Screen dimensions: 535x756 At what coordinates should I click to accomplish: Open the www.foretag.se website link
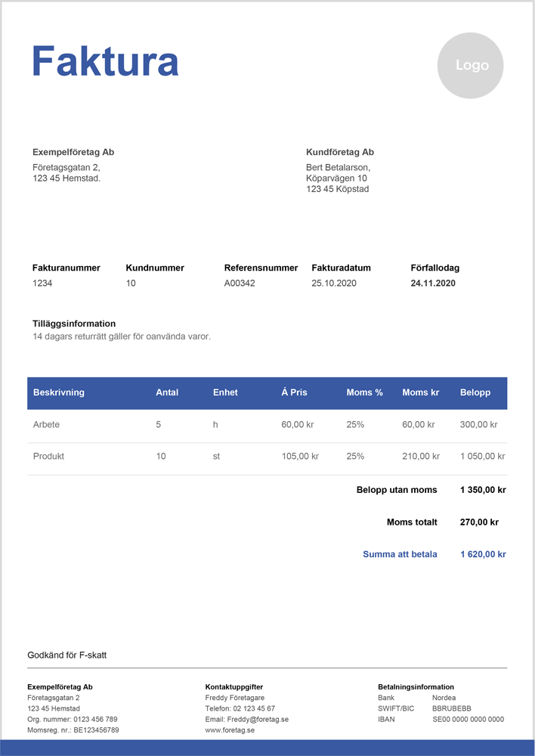point(230,730)
